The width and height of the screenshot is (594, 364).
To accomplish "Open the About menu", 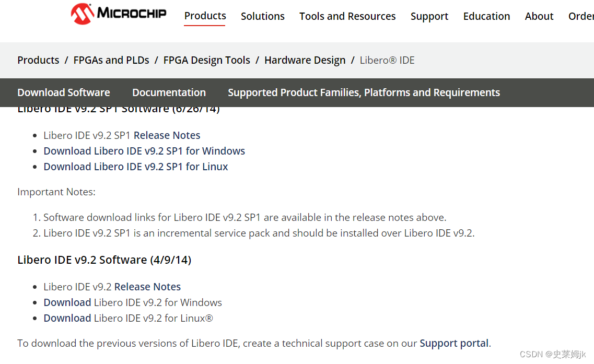I will [x=539, y=16].
